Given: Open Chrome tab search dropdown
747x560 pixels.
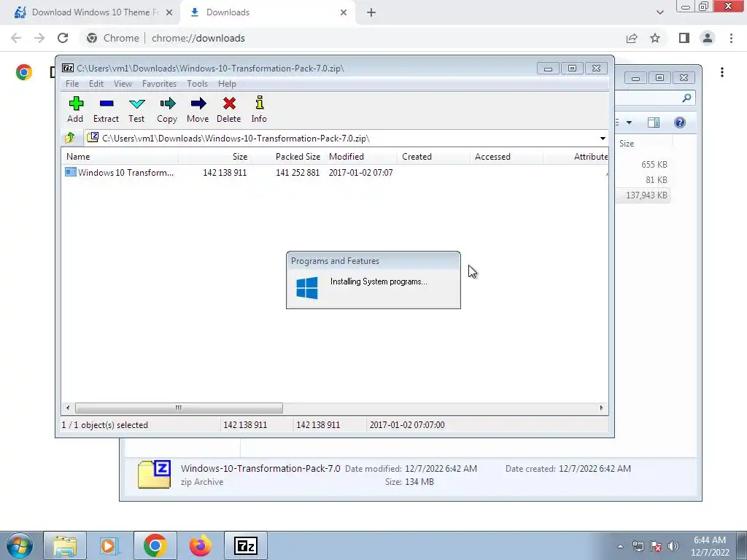Looking at the screenshot, I should [x=659, y=12].
